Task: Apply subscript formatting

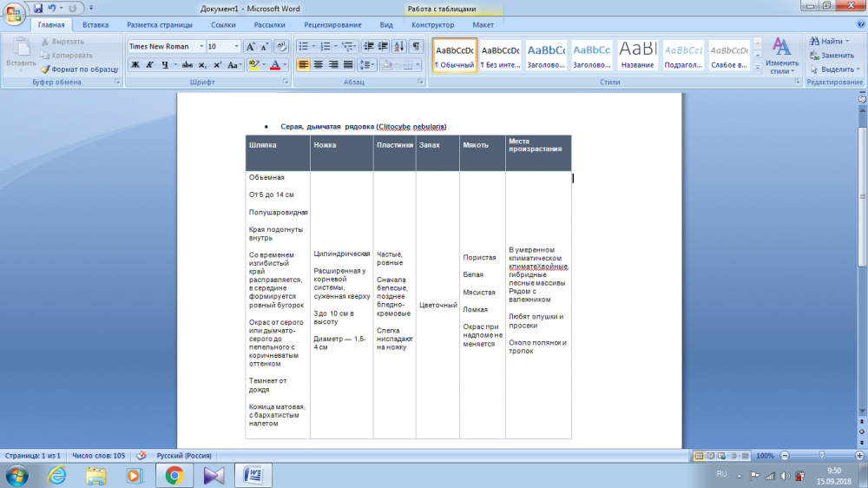Action: [x=202, y=65]
